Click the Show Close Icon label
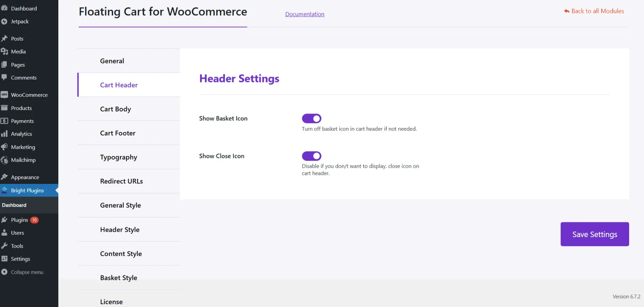Image resolution: width=644 pixels, height=307 pixels. pos(222,156)
